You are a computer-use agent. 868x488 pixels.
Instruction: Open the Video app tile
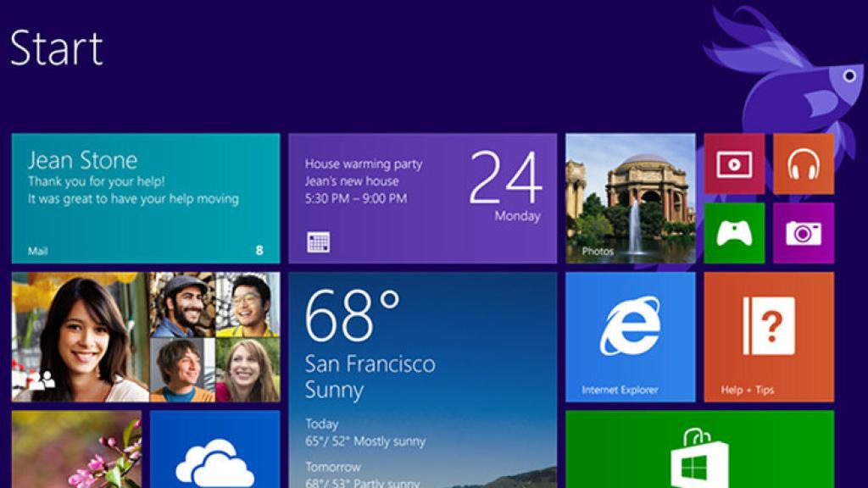(734, 166)
